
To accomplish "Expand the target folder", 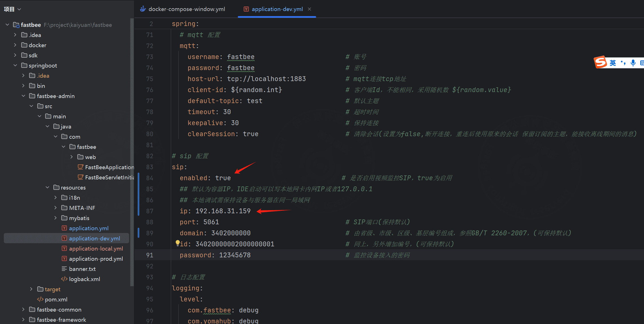I will click(31, 289).
